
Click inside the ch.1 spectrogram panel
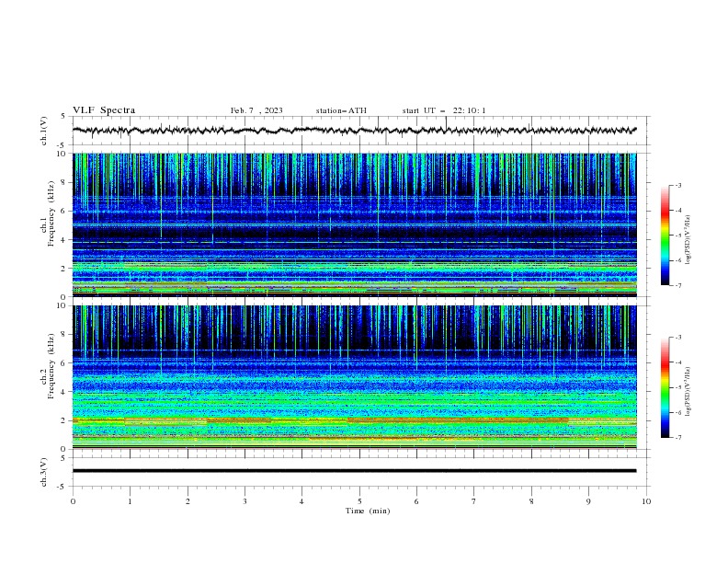point(355,224)
